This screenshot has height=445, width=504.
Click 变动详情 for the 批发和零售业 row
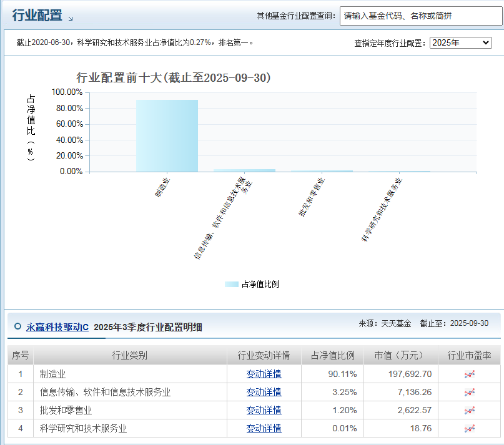[265, 411]
